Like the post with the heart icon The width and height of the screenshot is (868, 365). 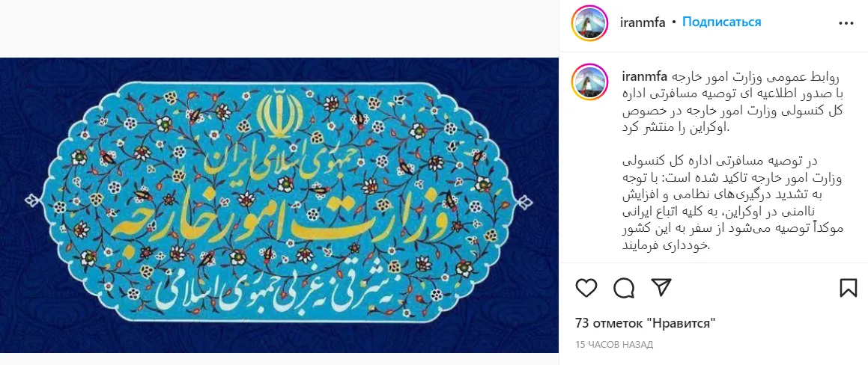pos(586,287)
